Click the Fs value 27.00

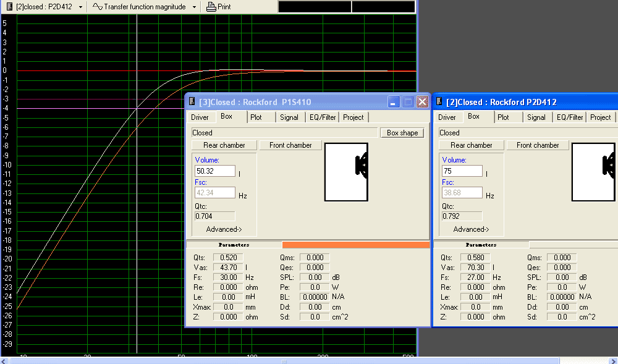(475, 277)
